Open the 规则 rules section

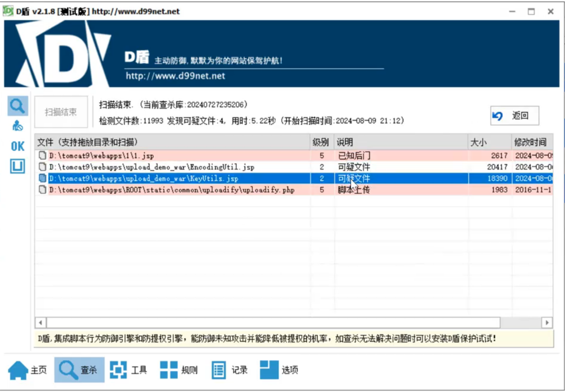click(179, 370)
